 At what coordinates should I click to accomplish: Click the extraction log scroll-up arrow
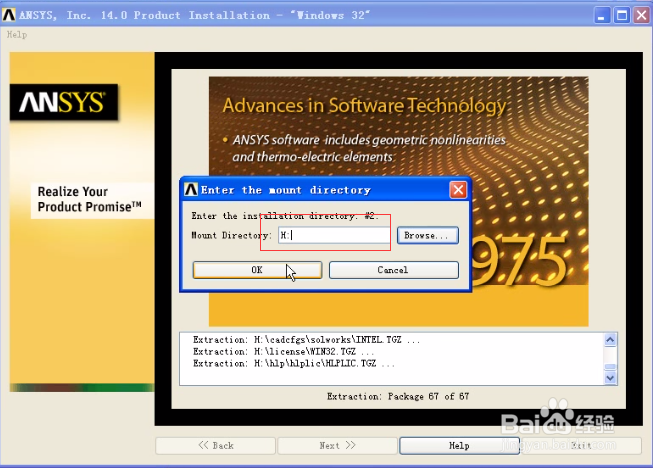tap(610, 340)
